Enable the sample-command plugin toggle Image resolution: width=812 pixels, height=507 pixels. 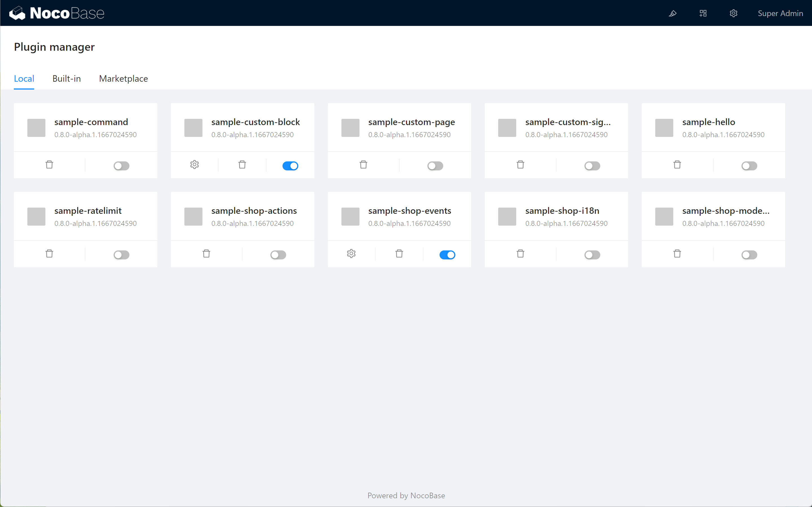click(122, 166)
